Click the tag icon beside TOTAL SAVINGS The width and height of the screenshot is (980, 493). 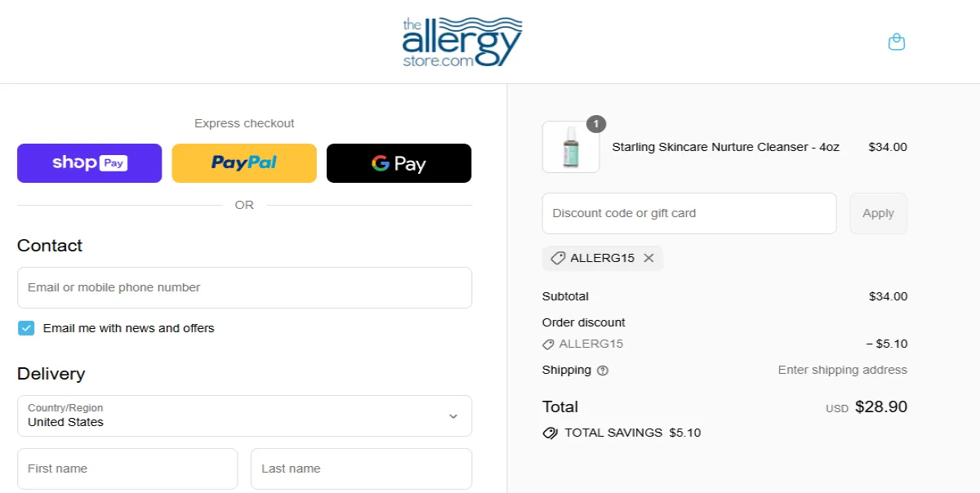(550, 433)
